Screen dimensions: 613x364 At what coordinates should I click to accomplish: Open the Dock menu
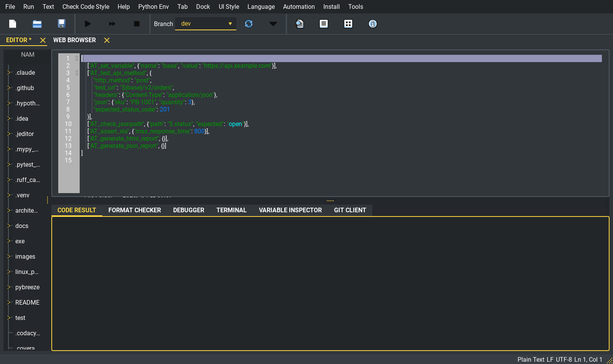click(203, 7)
